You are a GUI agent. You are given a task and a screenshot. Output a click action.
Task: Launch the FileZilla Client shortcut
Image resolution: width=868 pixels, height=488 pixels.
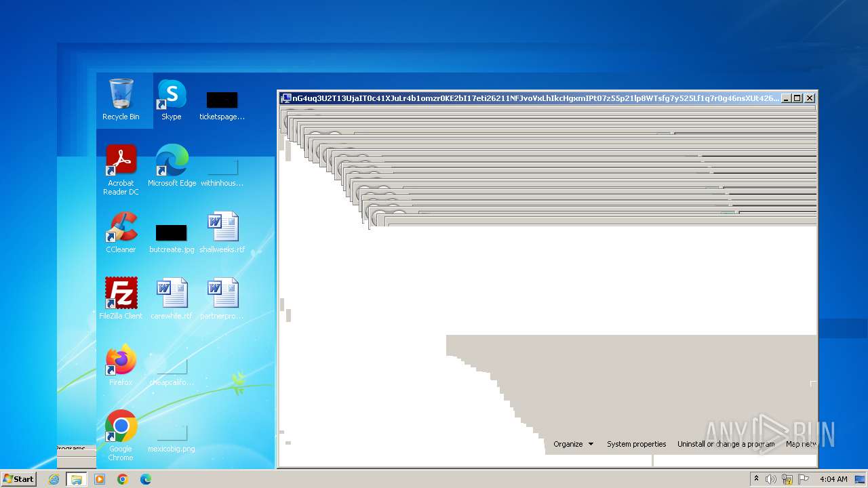[121, 299]
